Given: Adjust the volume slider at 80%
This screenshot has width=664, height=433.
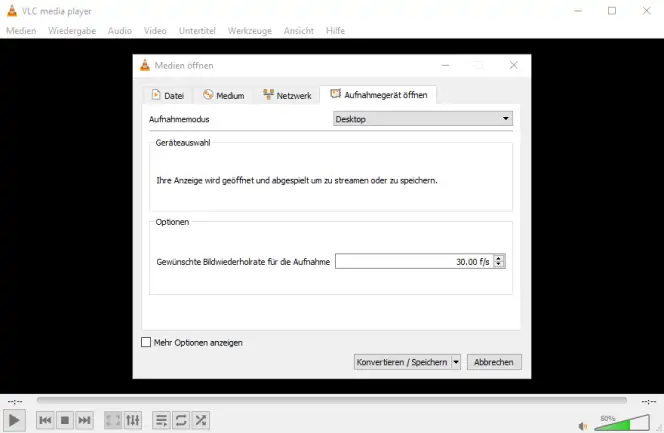Looking at the screenshot, I should (x=622, y=422).
